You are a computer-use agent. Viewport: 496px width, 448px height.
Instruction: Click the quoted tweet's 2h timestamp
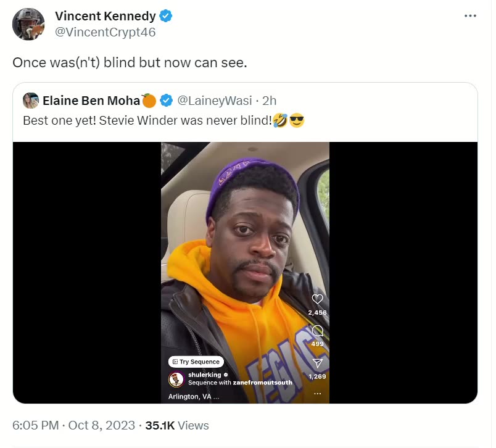pyautogui.click(x=270, y=100)
